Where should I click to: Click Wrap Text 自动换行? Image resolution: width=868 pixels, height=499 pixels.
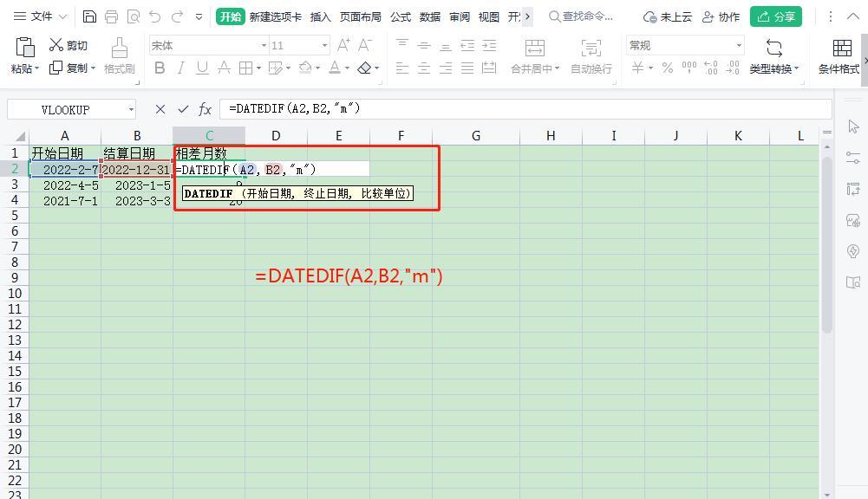[591, 55]
